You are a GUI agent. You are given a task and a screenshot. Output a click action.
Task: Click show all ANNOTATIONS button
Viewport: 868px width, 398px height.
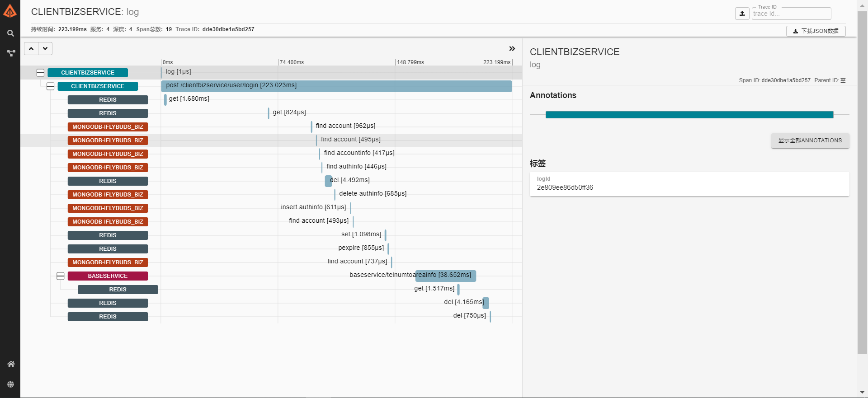tap(810, 140)
